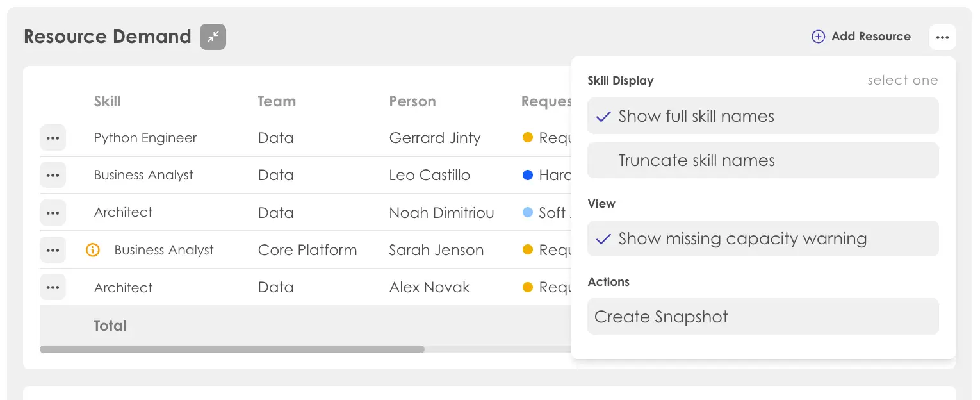Click the Team column header
The height and width of the screenshot is (400, 980).
(x=277, y=101)
